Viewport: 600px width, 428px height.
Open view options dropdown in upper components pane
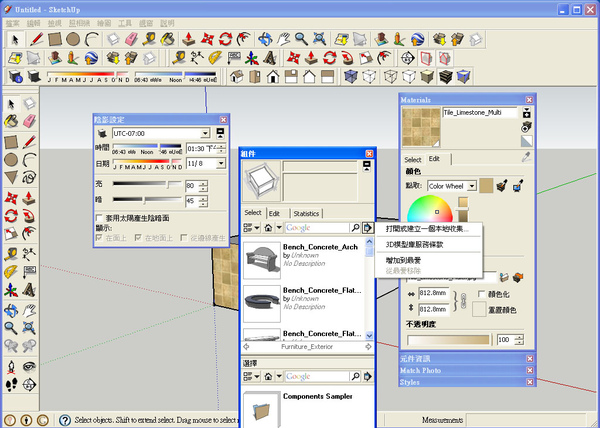coord(251,228)
